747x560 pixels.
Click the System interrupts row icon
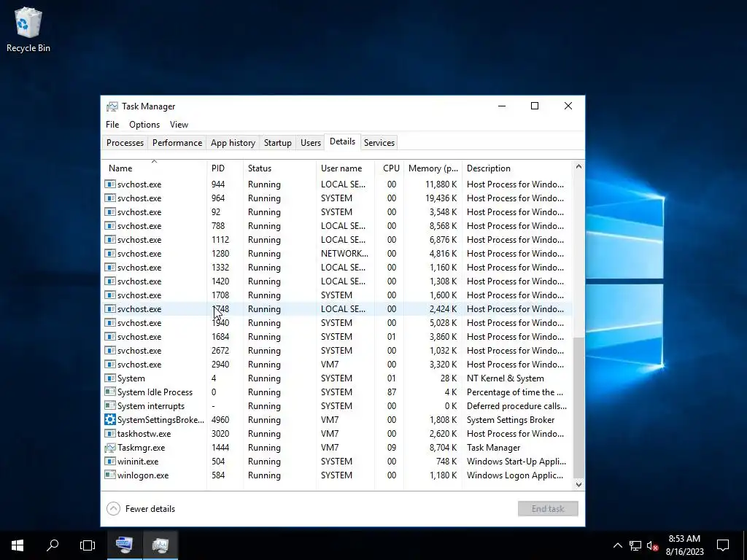pos(110,405)
